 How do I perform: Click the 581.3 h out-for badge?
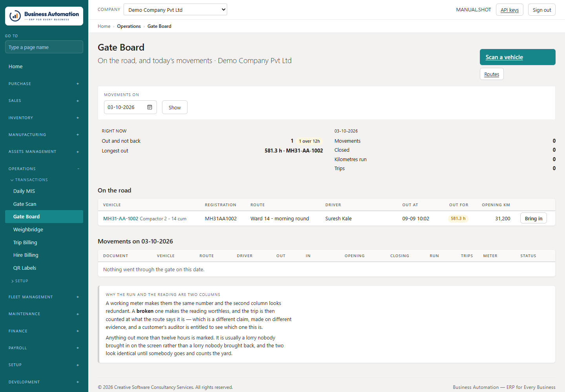click(458, 219)
